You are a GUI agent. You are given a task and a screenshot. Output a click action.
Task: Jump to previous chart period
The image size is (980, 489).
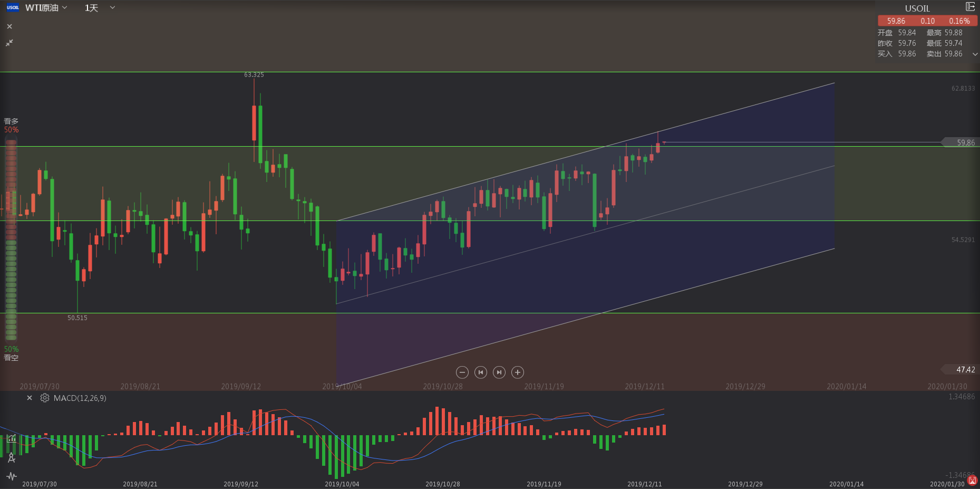481,372
